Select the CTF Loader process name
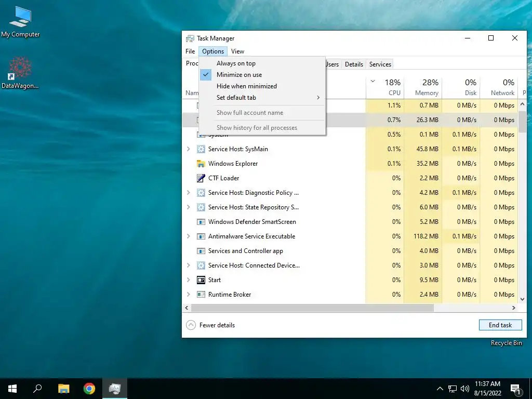This screenshot has height=399, width=532. [x=223, y=178]
